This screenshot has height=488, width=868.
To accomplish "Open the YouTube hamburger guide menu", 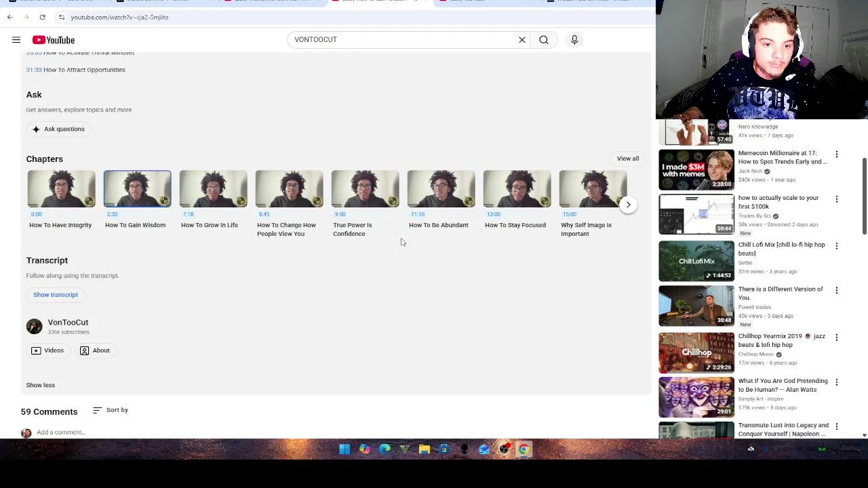I will 16,40.
